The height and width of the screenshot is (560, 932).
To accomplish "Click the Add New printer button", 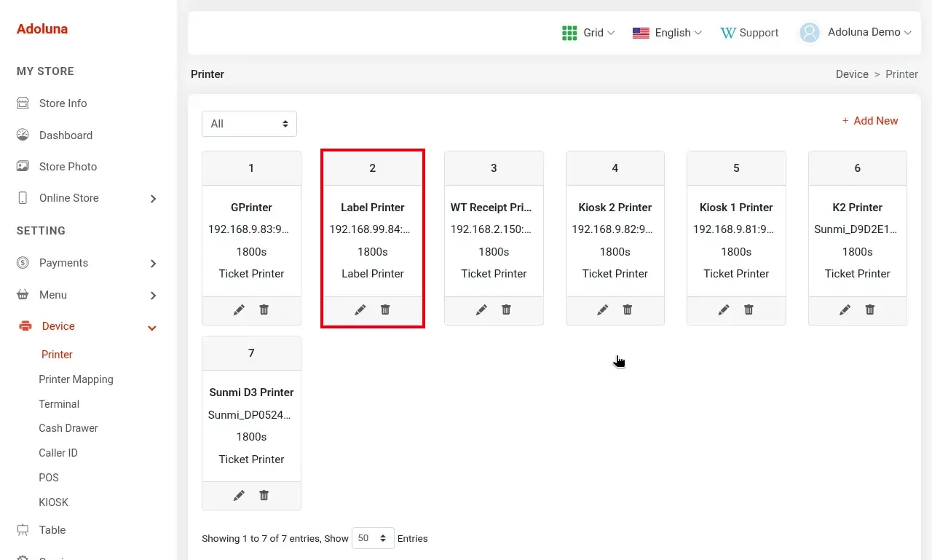I will click(870, 121).
